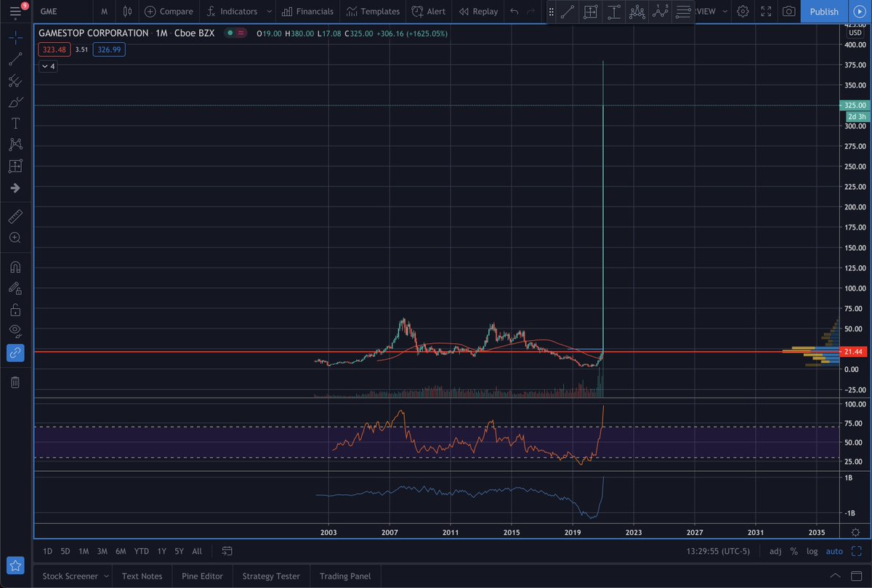Open the XABCD patterns tool
Screen dimensions: 872x588
[15, 145]
